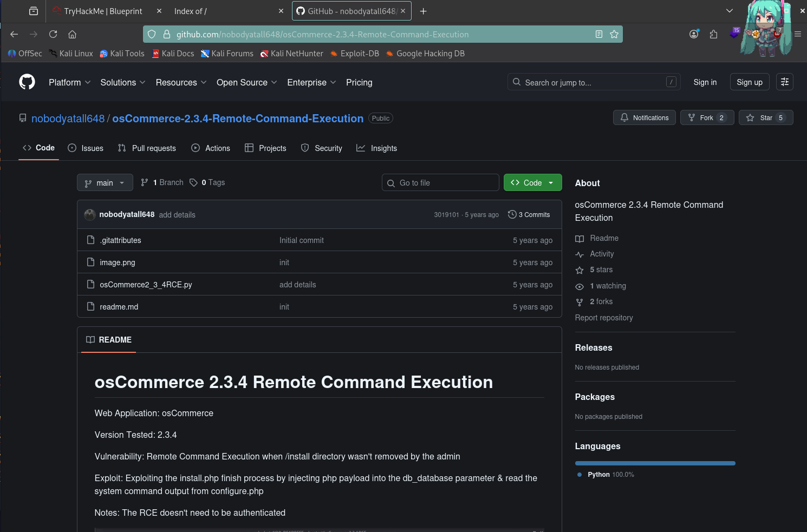Expand the Platform menu
Viewport: 807px width, 532px height.
(70, 82)
